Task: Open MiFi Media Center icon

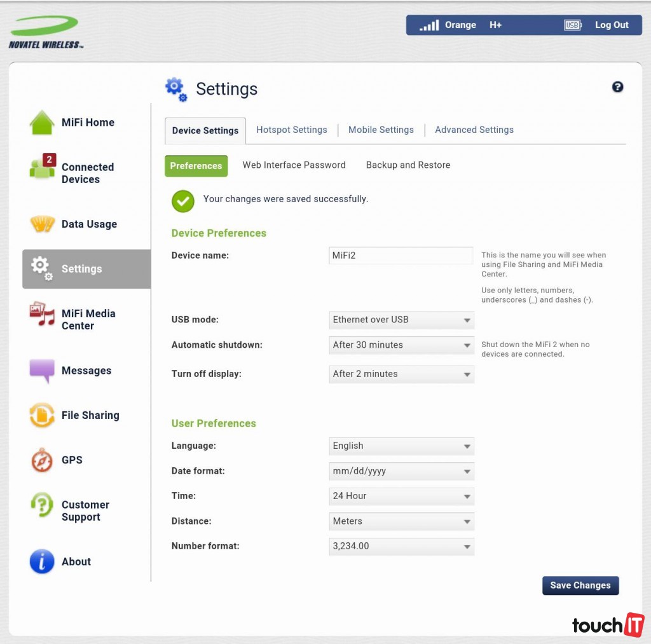Action: click(43, 315)
